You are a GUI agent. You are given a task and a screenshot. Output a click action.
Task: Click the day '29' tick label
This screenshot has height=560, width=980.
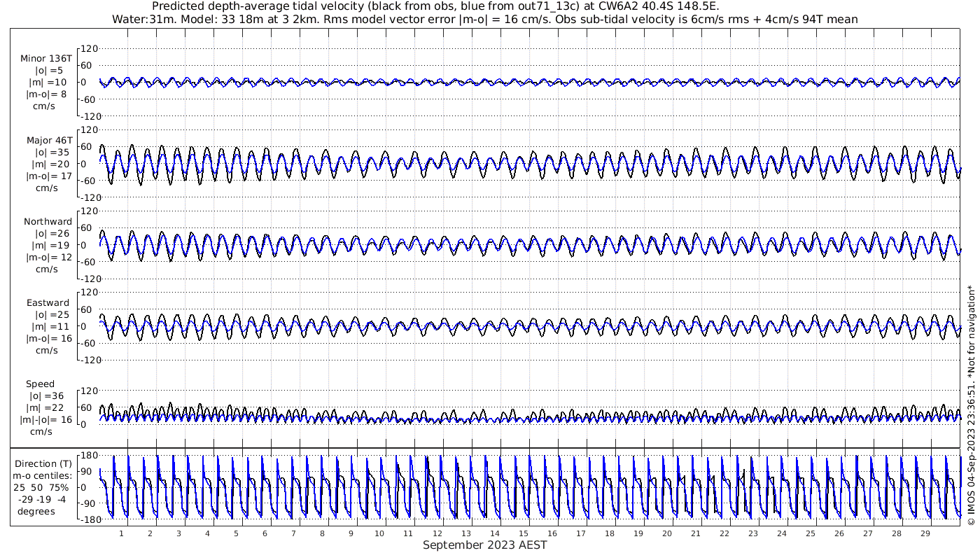(x=925, y=533)
